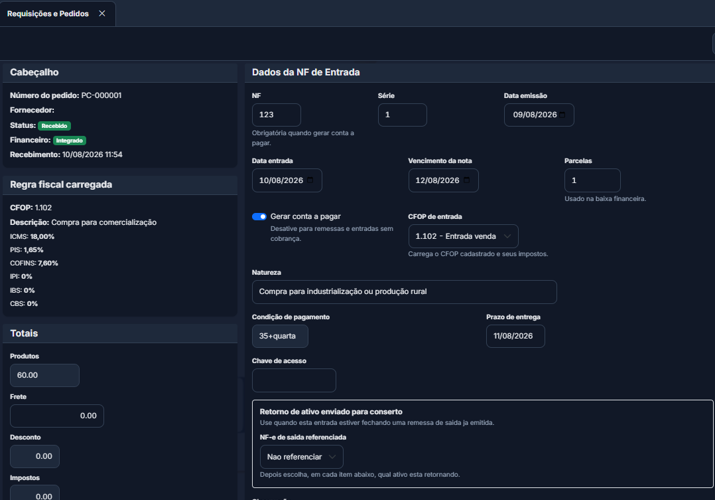Screen dimensions: 715x500
Task: Open calendar icon in Vencimento da nota field
Action: click(x=466, y=180)
